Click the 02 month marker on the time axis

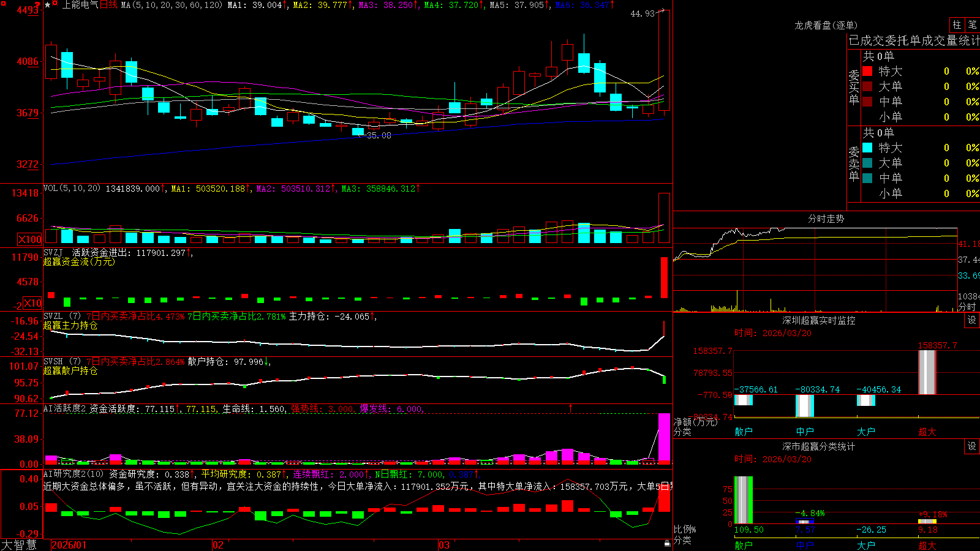click(x=218, y=545)
